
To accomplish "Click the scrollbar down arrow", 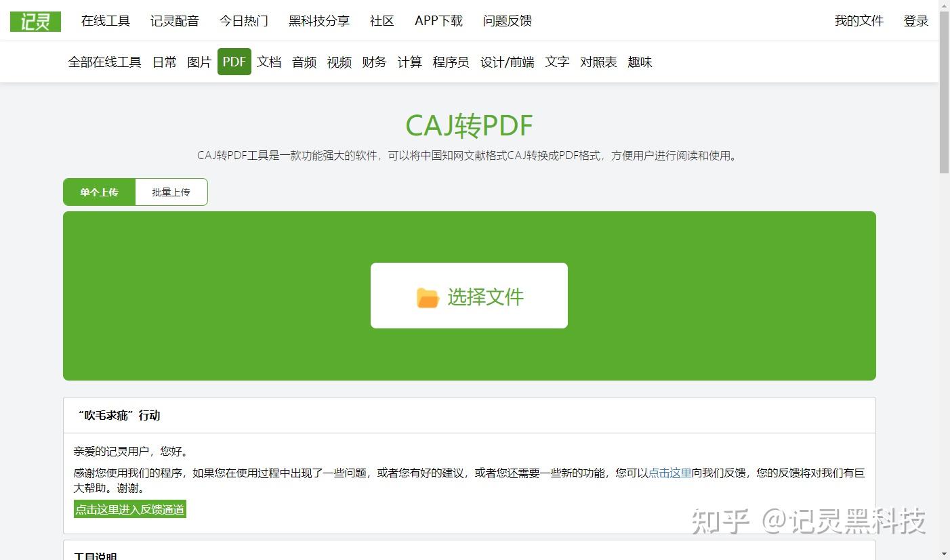I will click(x=945, y=555).
